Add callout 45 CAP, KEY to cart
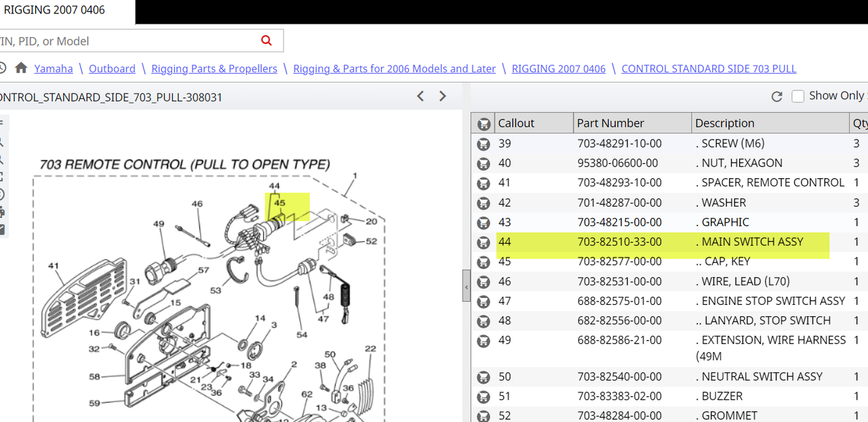The width and height of the screenshot is (868, 422). (484, 261)
